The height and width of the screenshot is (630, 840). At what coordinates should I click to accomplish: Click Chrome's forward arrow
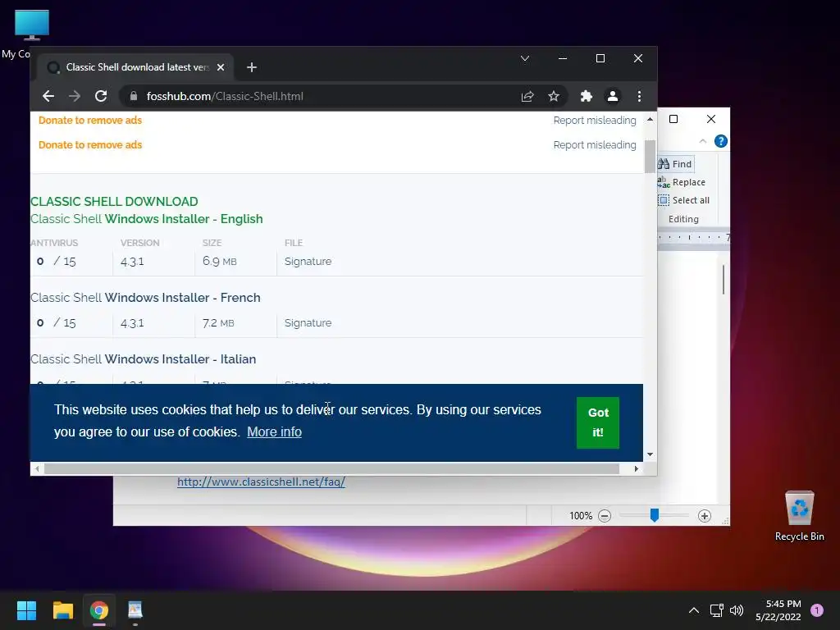click(x=75, y=97)
